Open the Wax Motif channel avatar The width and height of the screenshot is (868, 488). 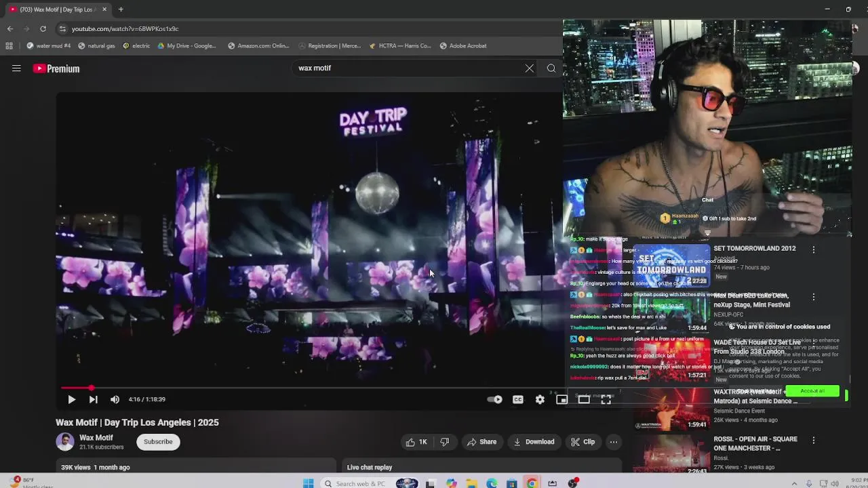click(x=65, y=442)
